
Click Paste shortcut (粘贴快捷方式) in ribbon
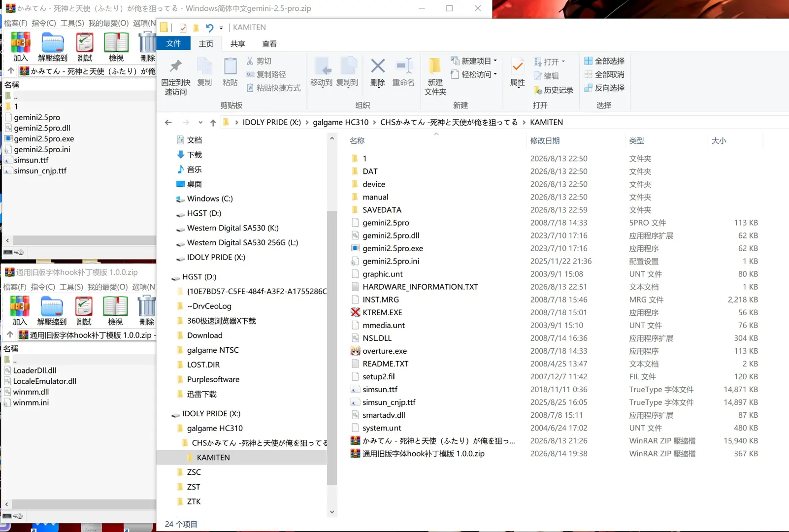(273, 88)
